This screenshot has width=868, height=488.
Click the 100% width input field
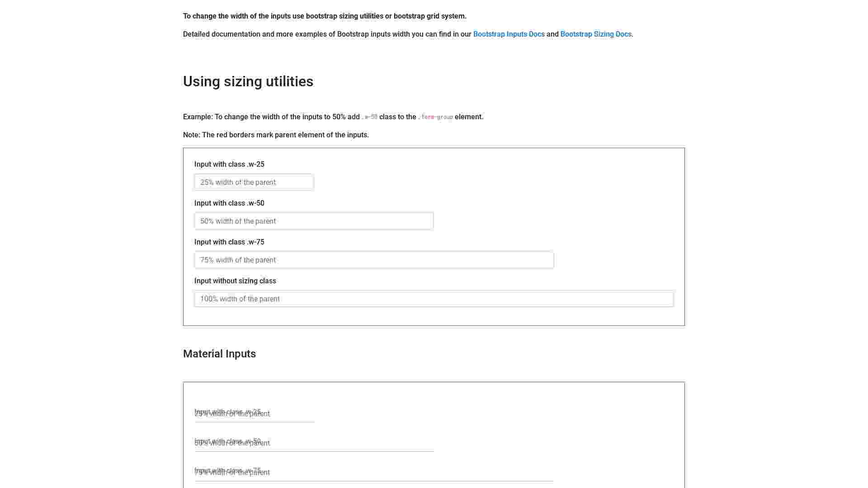point(434,299)
